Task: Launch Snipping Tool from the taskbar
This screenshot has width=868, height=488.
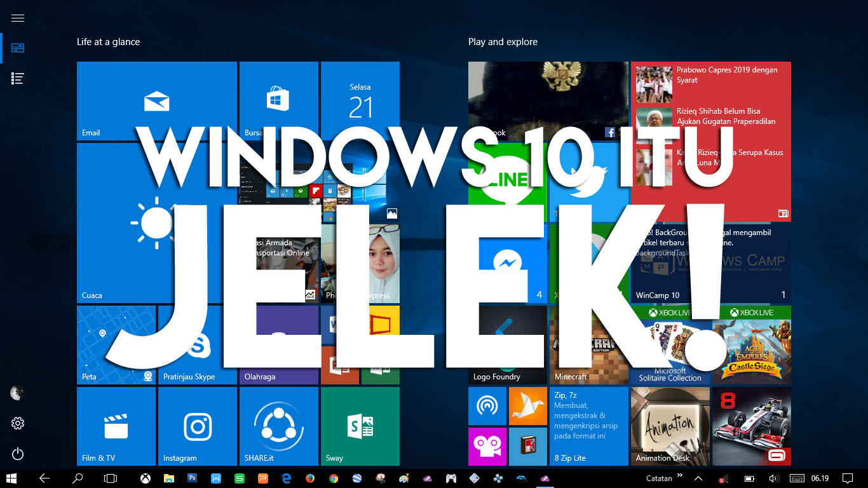Action: click(x=381, y=478)
